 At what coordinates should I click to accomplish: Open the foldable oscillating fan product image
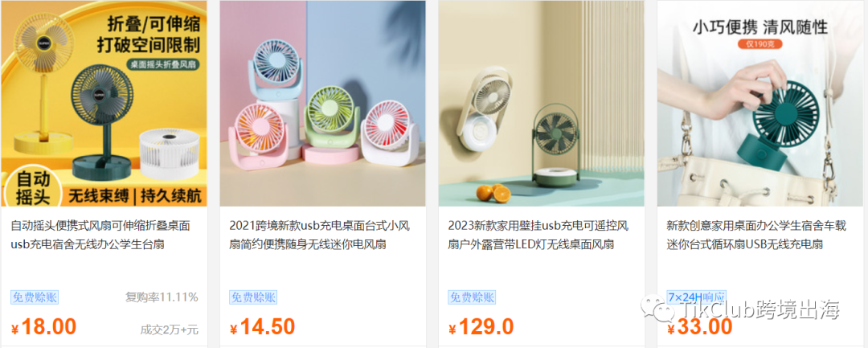(104, 103)
